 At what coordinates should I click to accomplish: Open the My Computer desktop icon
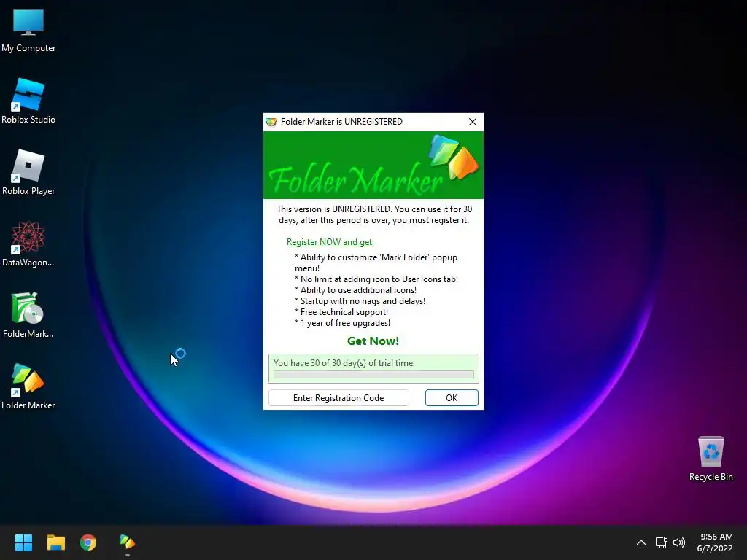pyautogui.click(x=28, y=29)
